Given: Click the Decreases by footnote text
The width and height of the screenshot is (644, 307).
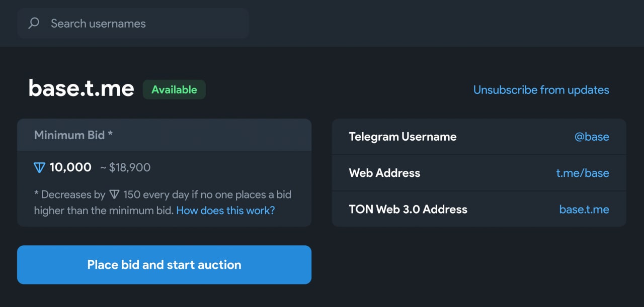Looking at the screenshot, I should pos(70,194).
